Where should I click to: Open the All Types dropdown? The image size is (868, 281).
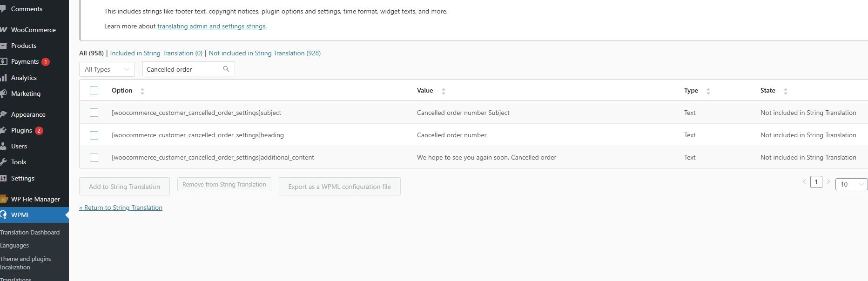click(x=107, y=69)
